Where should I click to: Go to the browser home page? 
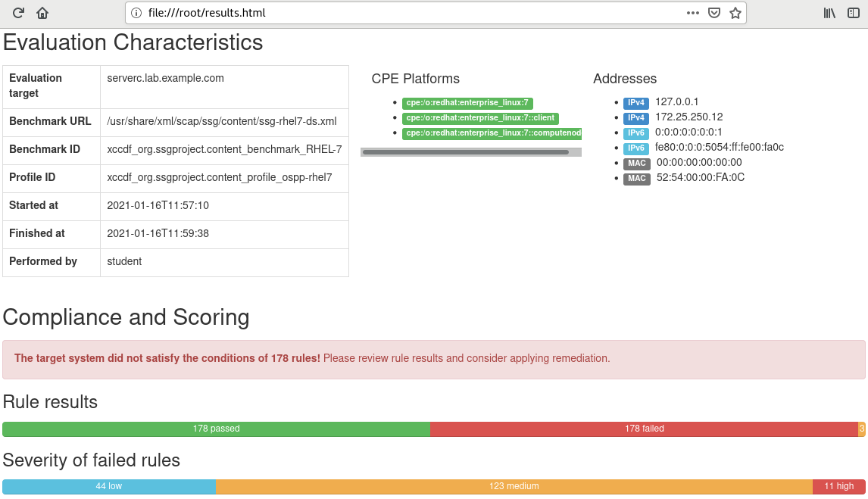pos(42,13)
